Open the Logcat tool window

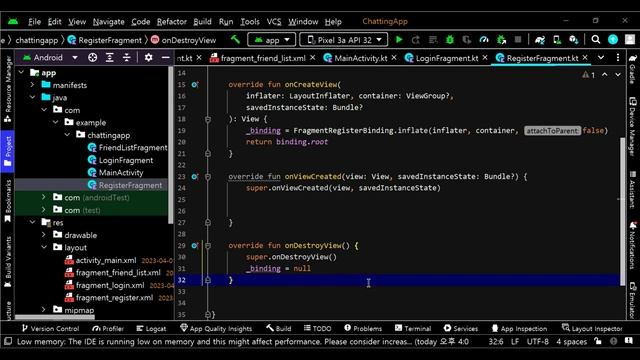151,328
